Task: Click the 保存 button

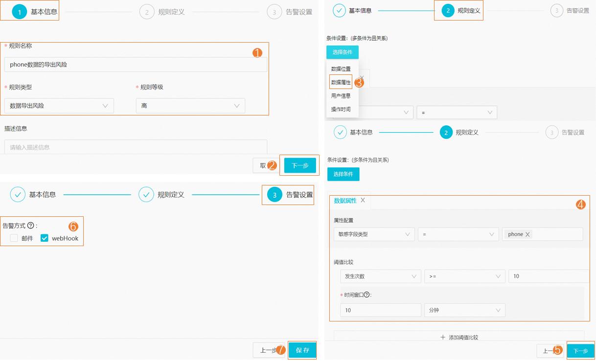Action: 302,350
